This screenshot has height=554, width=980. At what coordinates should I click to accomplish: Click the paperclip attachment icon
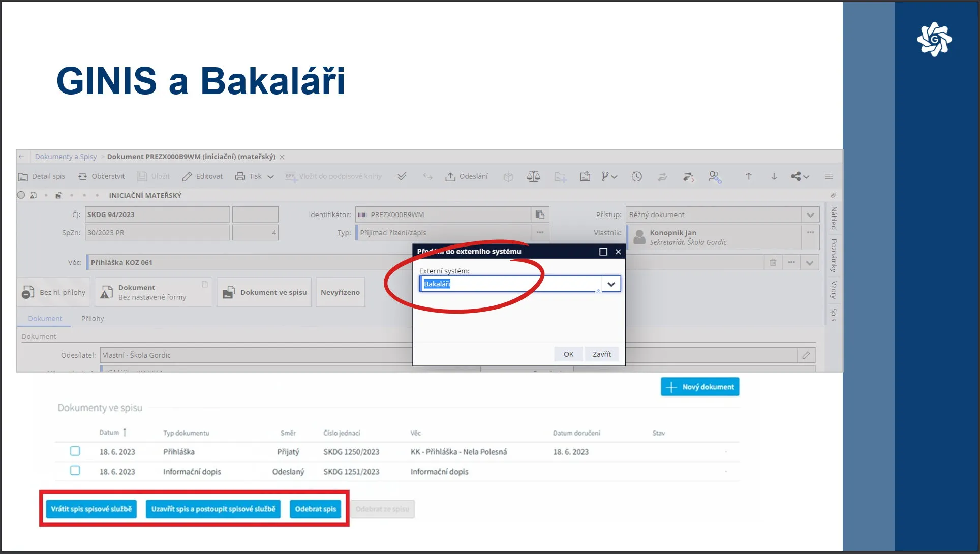click(833, 195)
